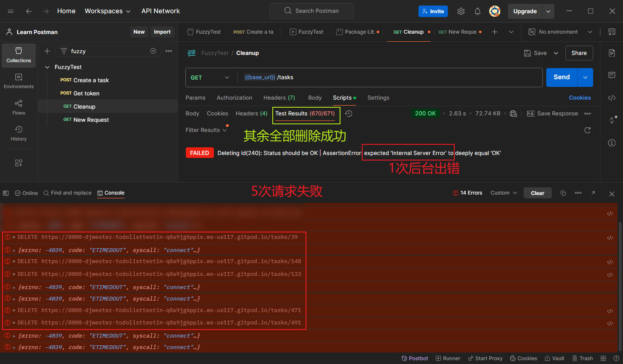Click the network globe icon in response bar
Viewport: 623px width, 364px height.
click(513, 114)
